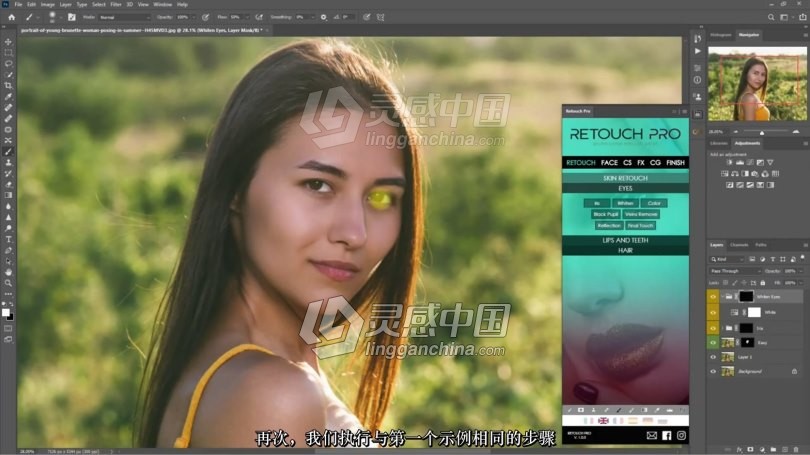Click the Whiten Eyes layer mask thumbnail
The image size is (810, 455).
(x=746, y=296)
